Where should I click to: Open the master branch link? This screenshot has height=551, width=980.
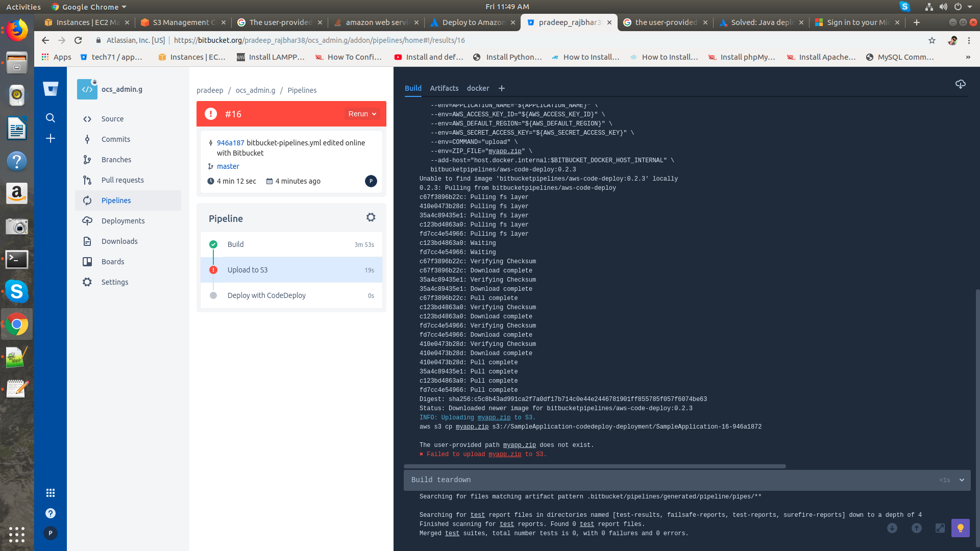[x=228, y=166]
